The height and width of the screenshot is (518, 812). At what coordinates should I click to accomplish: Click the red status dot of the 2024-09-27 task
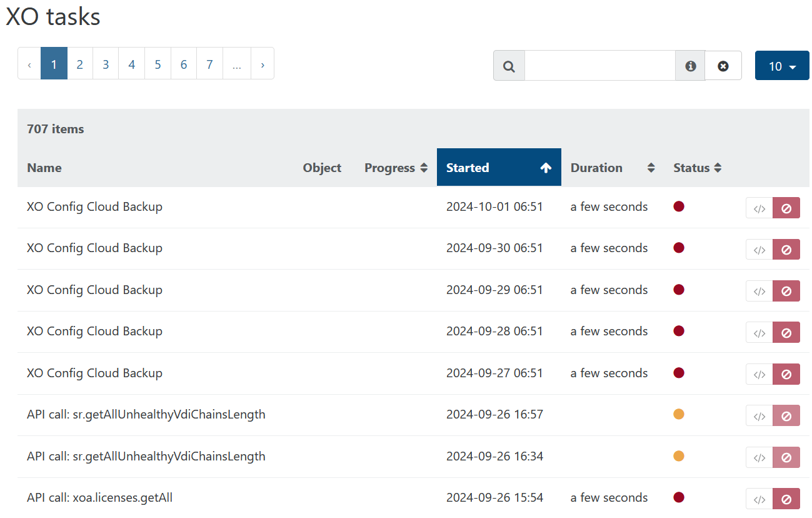[679, 372]
